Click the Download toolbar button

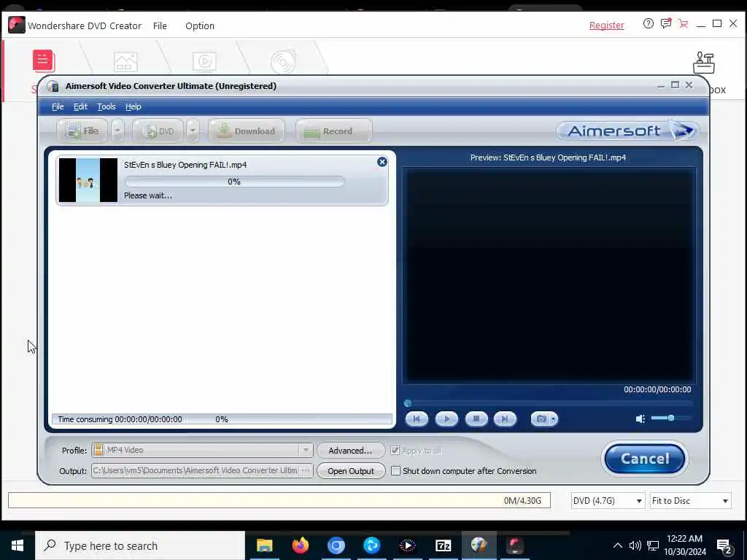coord(247,131)
